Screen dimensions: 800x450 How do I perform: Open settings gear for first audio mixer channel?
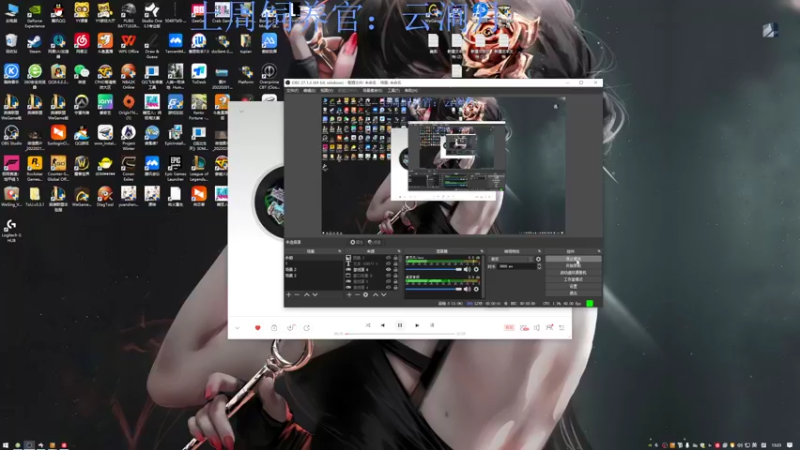click(x=476, y=269)
